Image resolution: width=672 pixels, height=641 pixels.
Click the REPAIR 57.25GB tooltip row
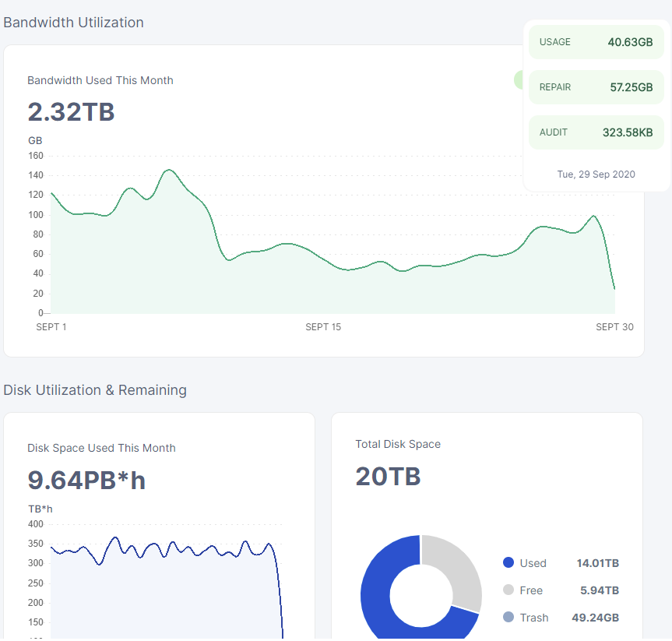pos(596,87)
